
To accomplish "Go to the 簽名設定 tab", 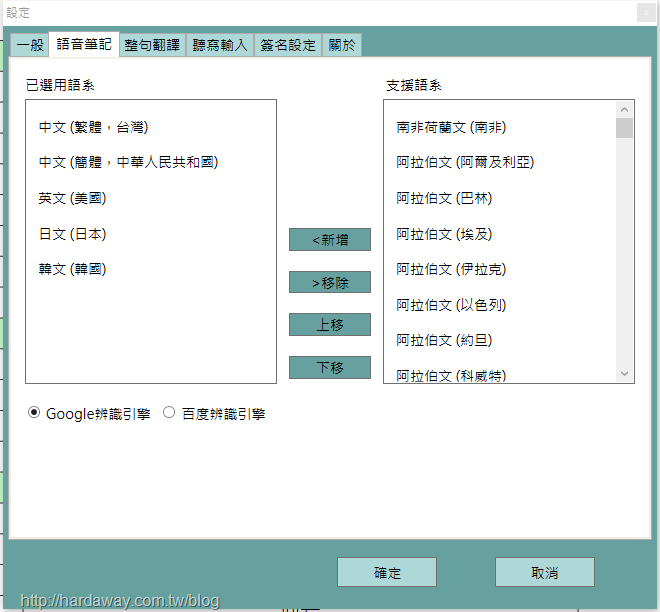I will click(x=288, y=45).
